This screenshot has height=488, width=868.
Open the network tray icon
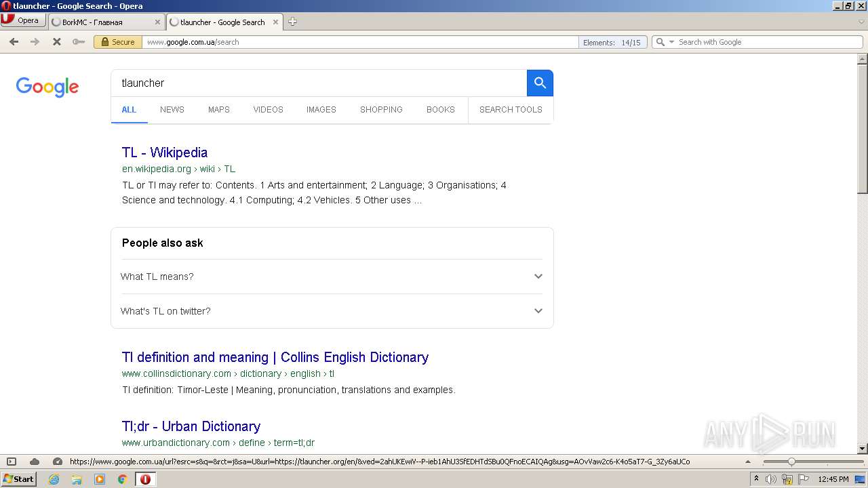coord(787,479)
